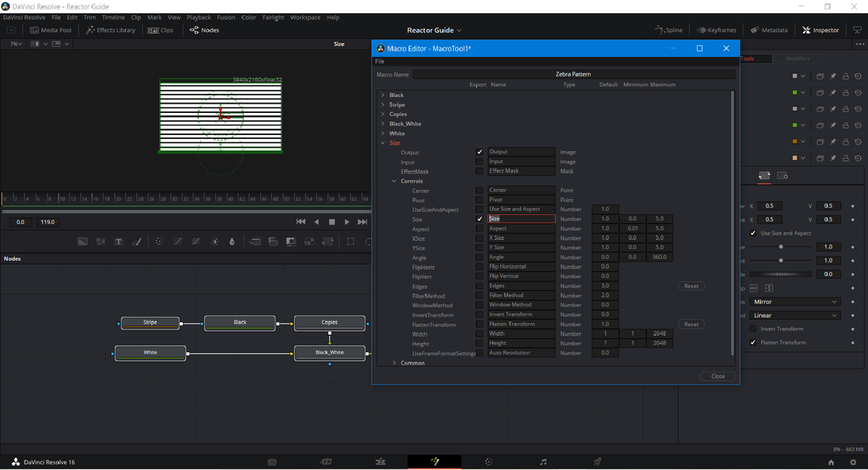Select the Paint brush tool
The height and width of the screenshot is (470, 868).
click(x=137, y=242)
